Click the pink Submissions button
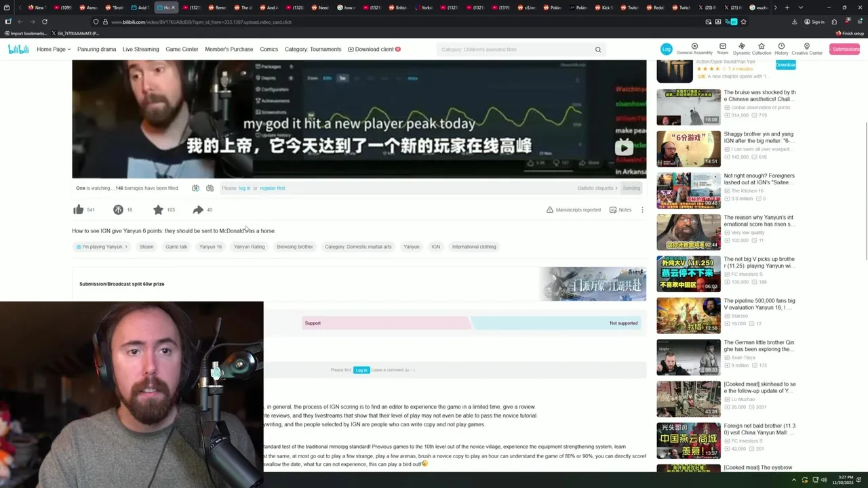Screen dimensions: 868x488 (845, 49)
